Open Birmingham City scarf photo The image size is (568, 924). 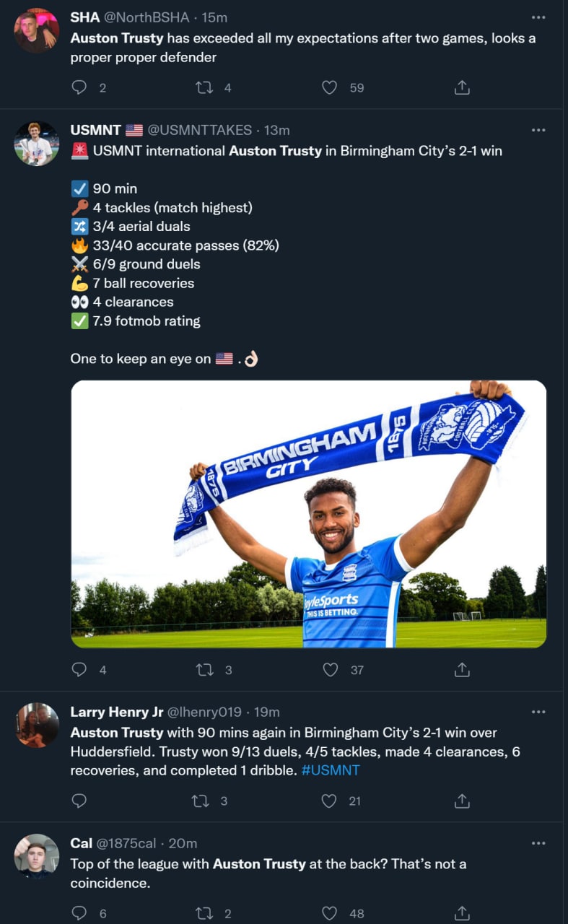coord(308,513)
